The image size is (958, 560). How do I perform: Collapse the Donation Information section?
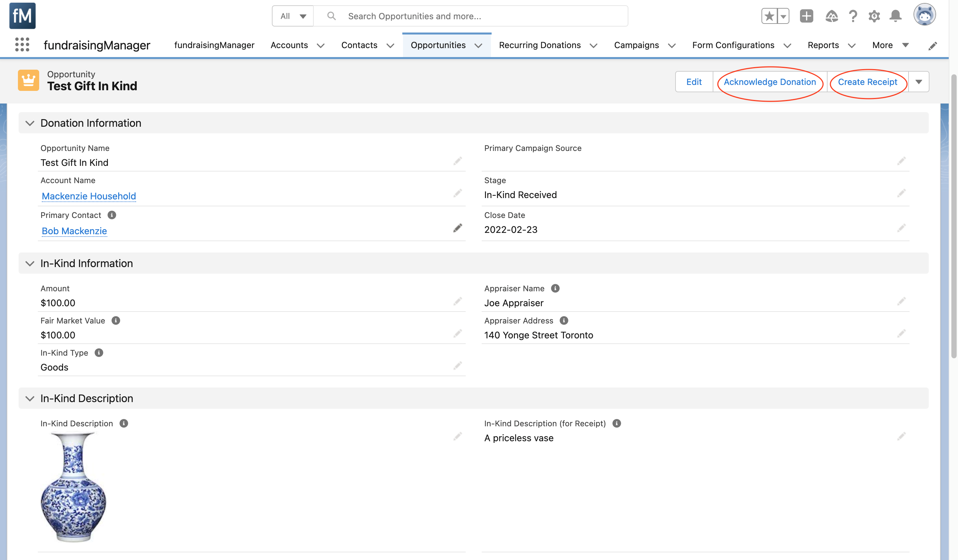[x=30, y=123]
